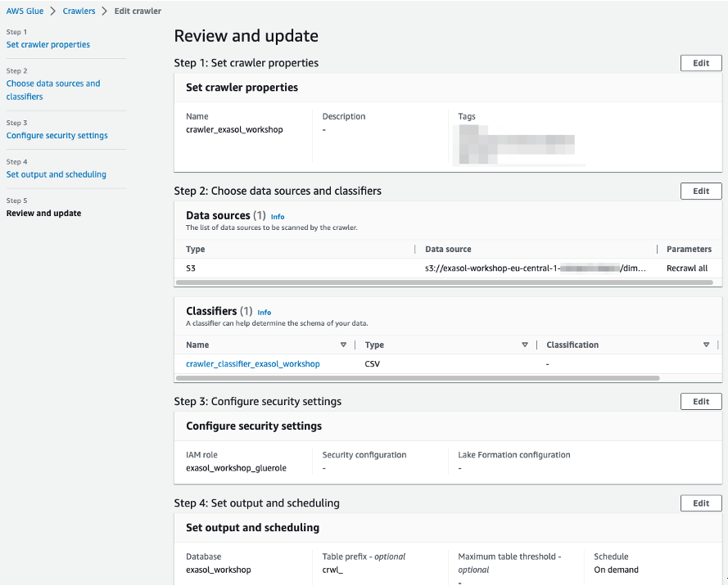Select exasol_workshop database value
The image size is (728, 586).
218,570
